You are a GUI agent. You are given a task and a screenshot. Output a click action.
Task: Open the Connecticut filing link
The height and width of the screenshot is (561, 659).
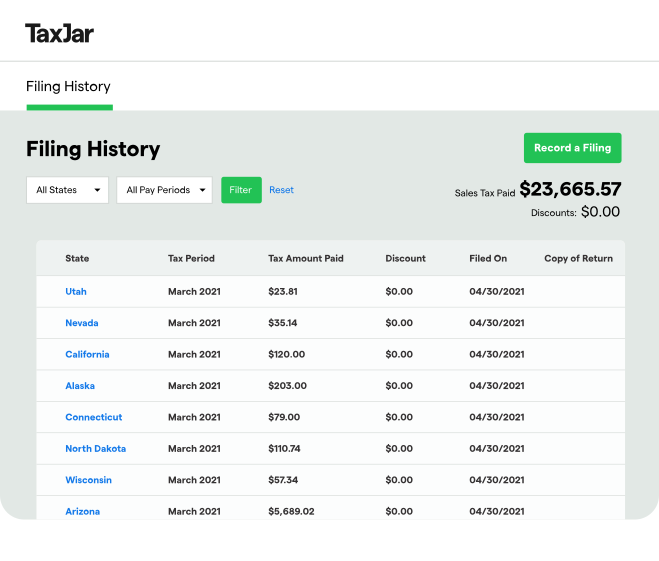coord(94,417)
